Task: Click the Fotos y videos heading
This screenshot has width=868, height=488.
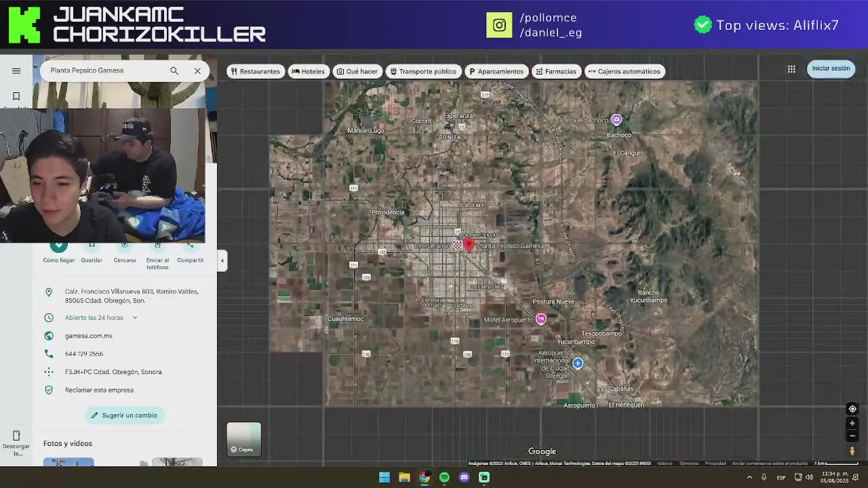Action: coord(68,444)
